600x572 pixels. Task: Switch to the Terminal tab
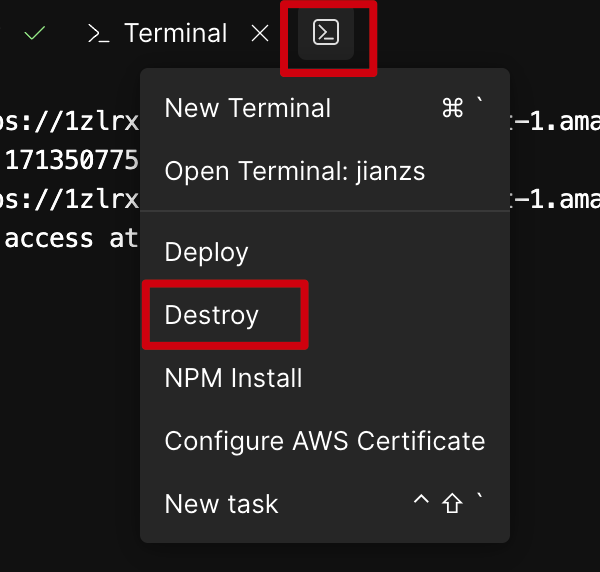tap(175, 33)
